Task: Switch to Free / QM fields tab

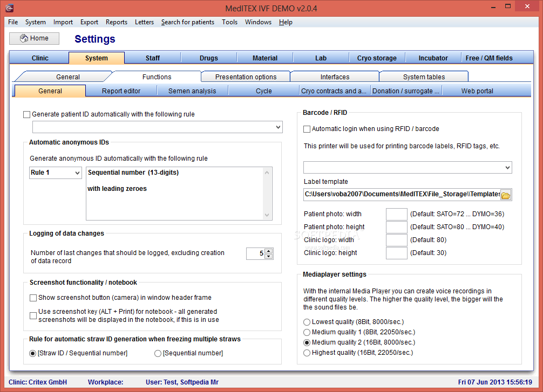Action: 489,58
